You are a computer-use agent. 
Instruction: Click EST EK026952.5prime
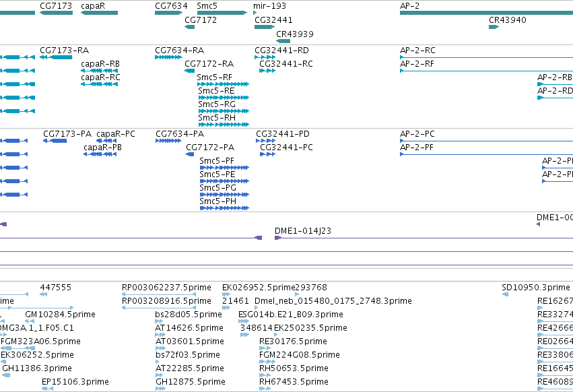(x=259, y=288)
